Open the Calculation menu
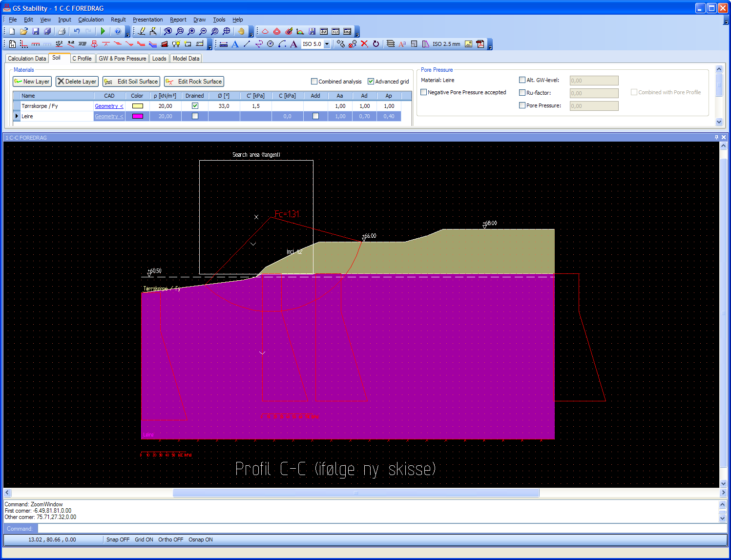Viewport: 731px width, 560px height. tap(91, 20)
